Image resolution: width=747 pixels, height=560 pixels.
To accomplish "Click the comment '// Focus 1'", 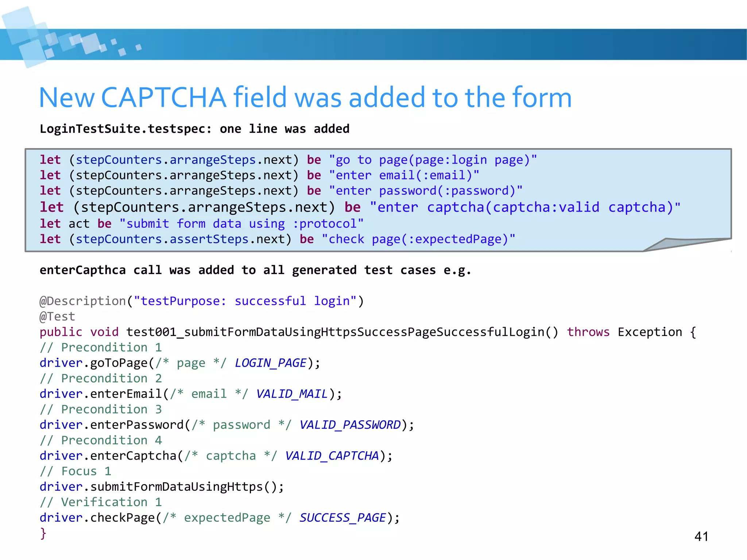I will pyautogui.click(x=76, y=471).
